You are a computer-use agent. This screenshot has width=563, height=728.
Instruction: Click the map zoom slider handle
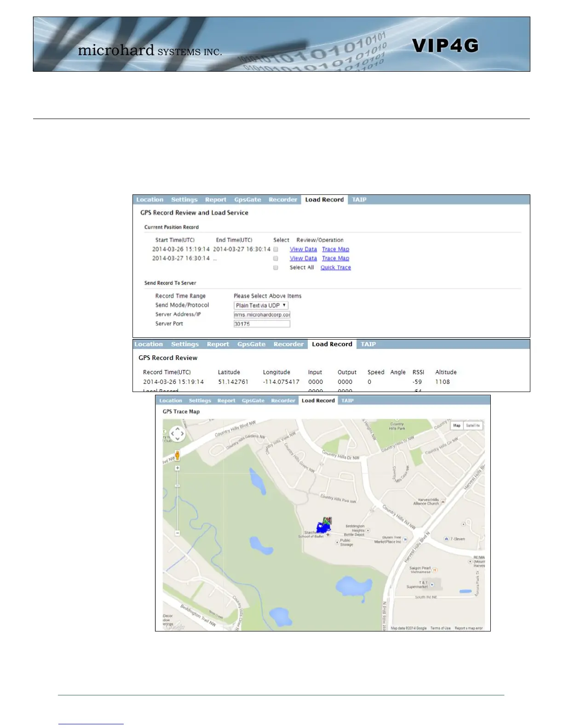pos(178,485)
